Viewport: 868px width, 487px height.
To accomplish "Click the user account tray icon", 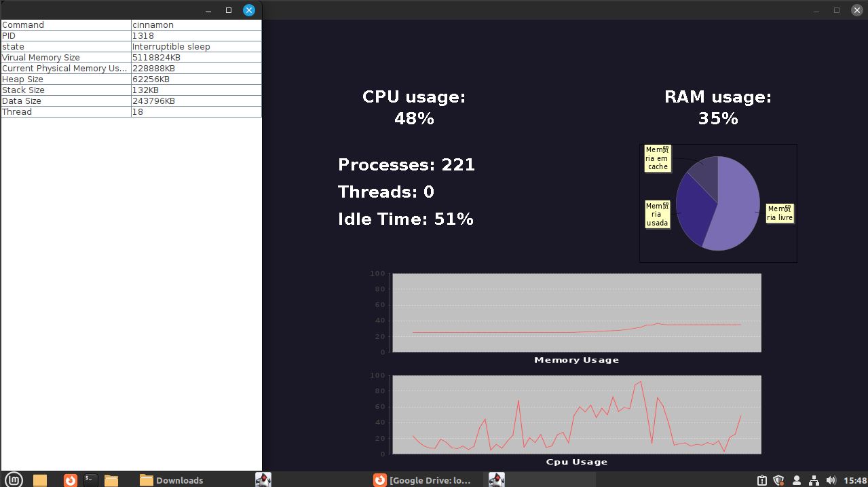I will 797,480.
